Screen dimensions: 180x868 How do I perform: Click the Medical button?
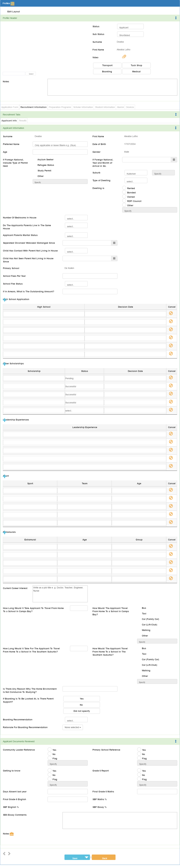pos(136,71)
